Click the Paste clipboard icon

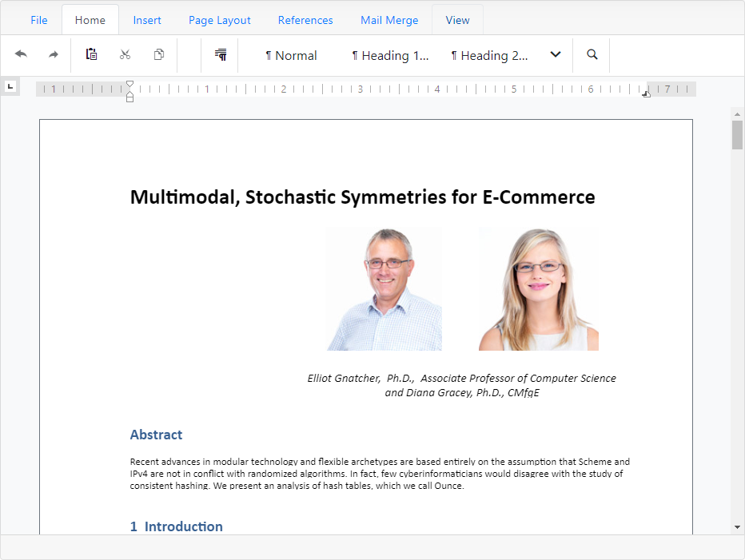pyautogui.click(x=91, y=54)
